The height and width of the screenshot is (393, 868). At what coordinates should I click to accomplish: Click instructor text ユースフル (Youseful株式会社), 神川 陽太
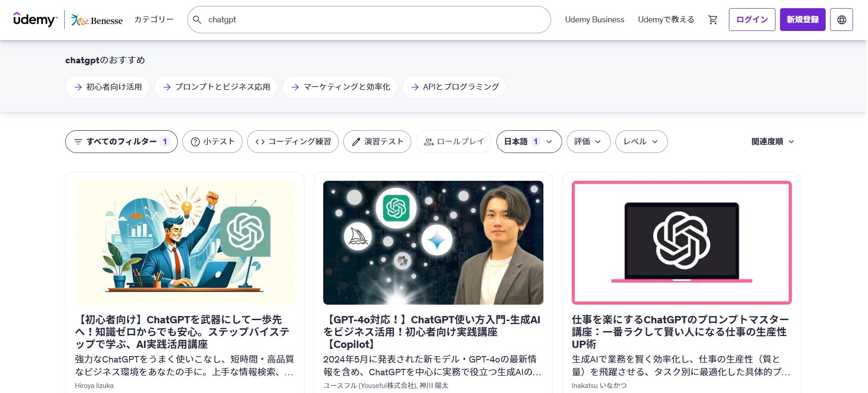[386, 386]
